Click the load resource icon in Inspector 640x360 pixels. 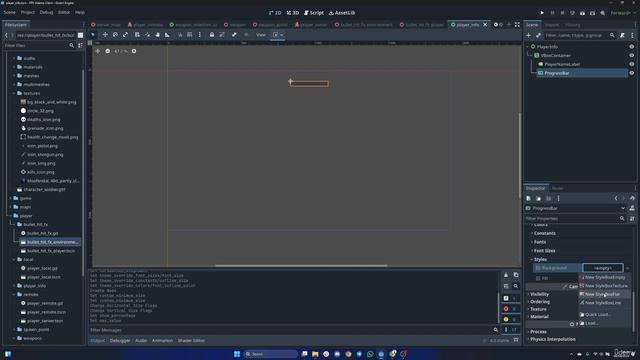[538, 198]
